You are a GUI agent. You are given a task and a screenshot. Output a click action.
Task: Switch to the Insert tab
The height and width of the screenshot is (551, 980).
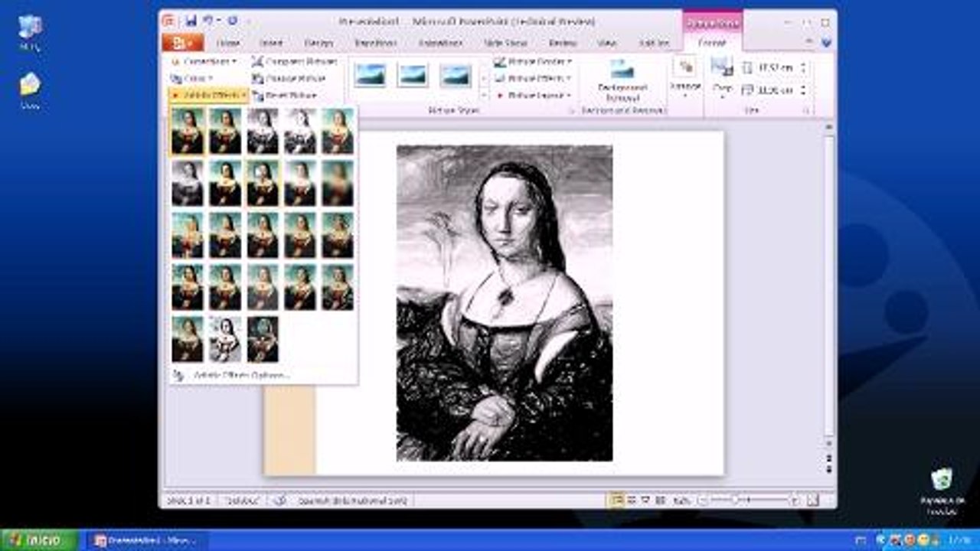[x=271, y=44]
